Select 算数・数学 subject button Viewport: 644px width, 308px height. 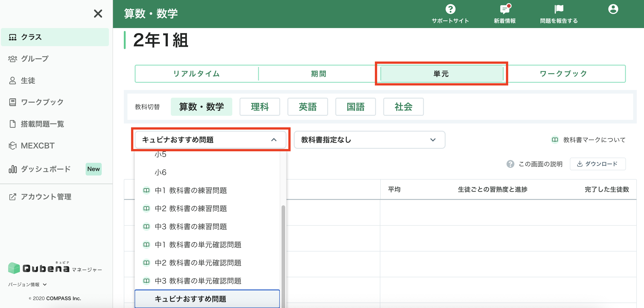tap(202, 107)
